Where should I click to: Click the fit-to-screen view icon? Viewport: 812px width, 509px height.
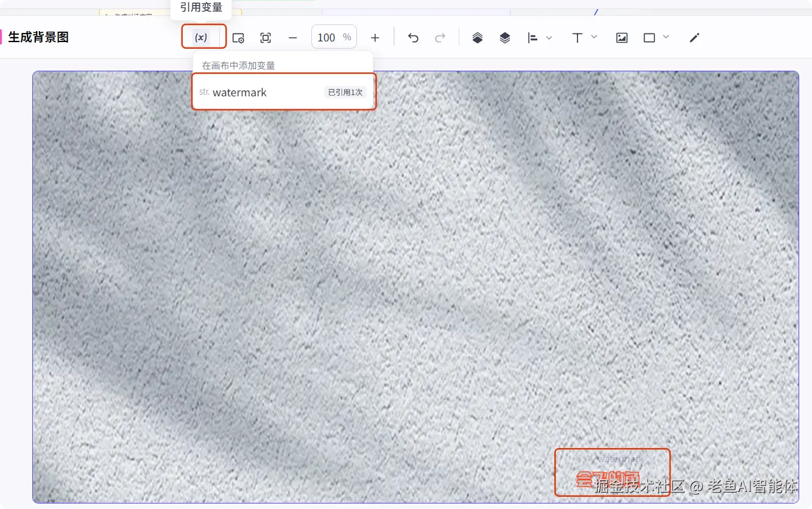point(266,38)
